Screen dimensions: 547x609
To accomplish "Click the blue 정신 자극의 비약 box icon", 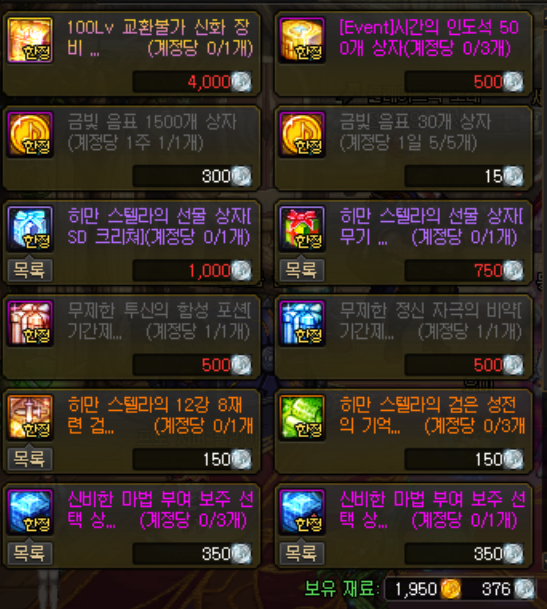I will [x=302, y=323].
